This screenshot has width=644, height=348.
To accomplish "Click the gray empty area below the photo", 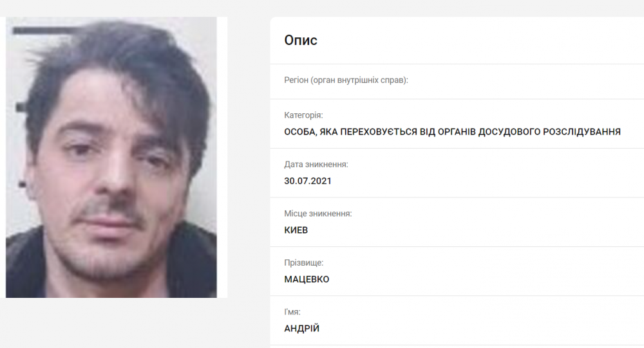I will click(135, 323).
